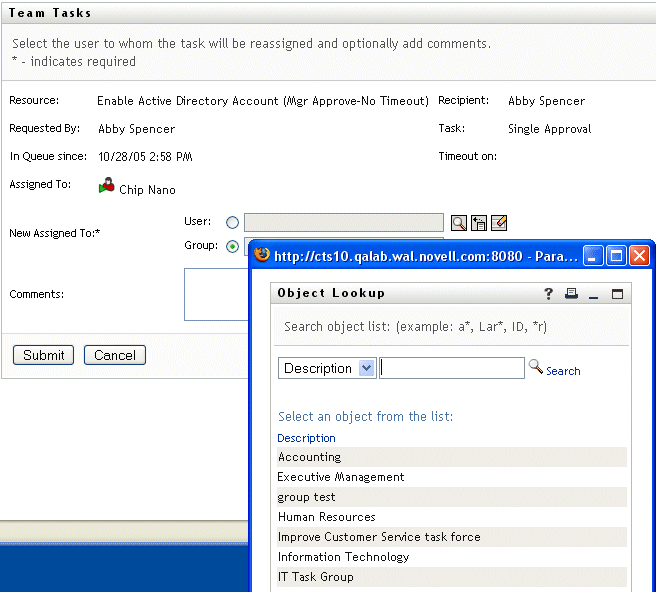Screen dimensions: 656x592
Task: Select Improve Customer Service task force
Action: [x=452, y=537]
